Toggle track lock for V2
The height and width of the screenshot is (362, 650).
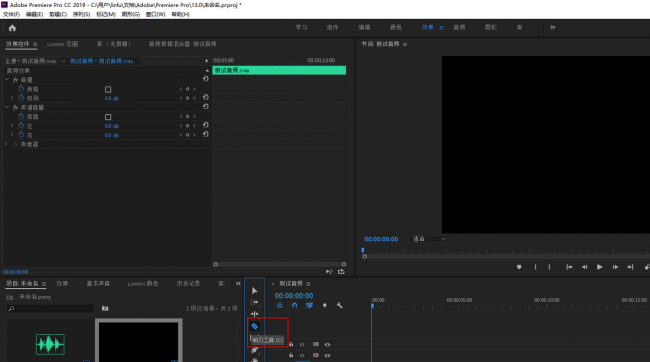291,355
